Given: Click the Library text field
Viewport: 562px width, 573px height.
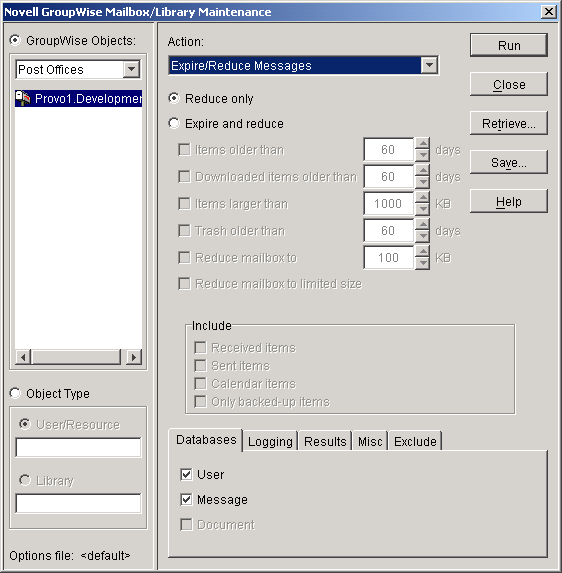Looking at the screenshot, I should 78,503.
